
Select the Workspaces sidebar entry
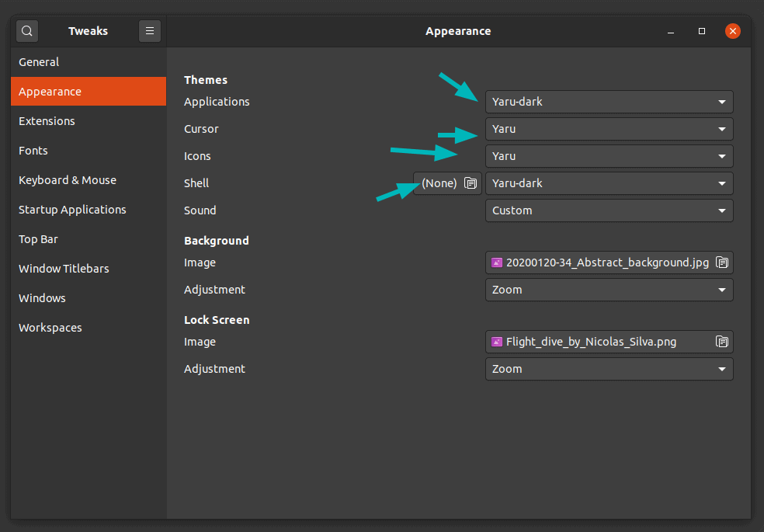50,327
